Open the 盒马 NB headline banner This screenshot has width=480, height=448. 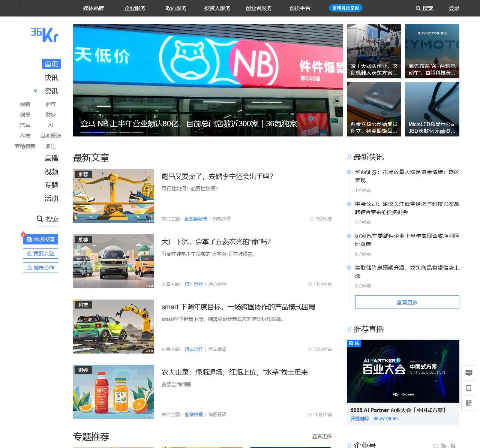tap(208, 80)
